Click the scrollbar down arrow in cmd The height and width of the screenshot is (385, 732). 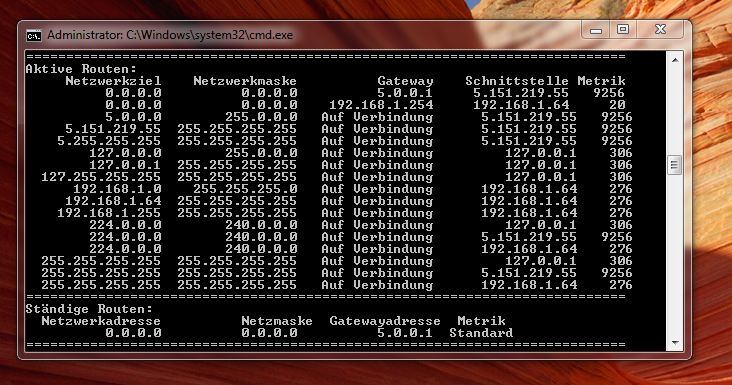(x=675, y=343)
